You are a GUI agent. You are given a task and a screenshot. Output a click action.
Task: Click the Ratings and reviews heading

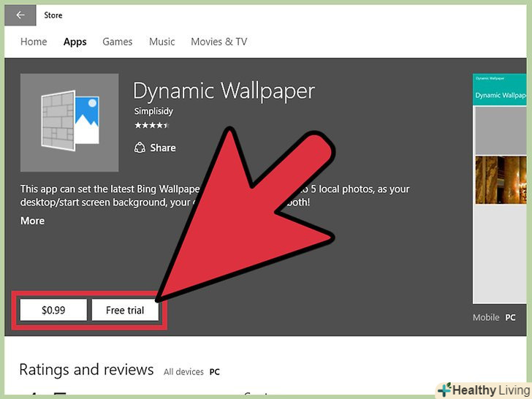[86, 370]
